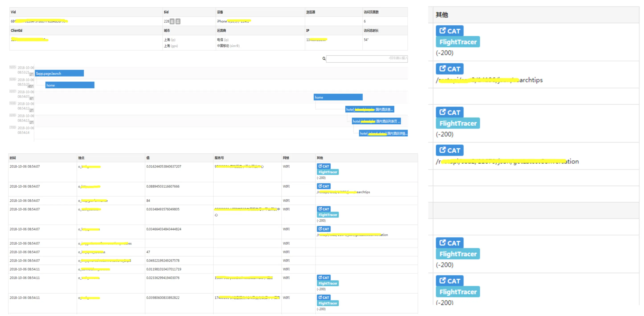Open CAT link in the 0.0398060 value row
This screenshot has width=644, height=316.
coord(324,297)
